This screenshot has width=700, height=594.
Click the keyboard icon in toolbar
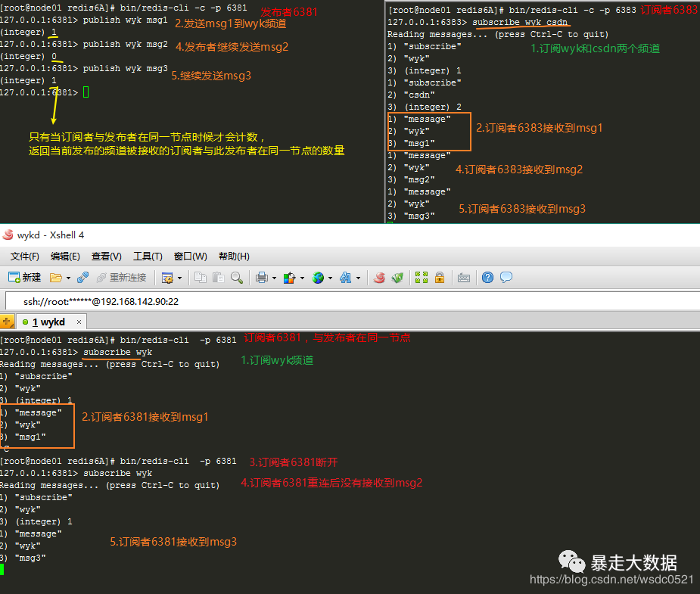click(x=464, y=278)
